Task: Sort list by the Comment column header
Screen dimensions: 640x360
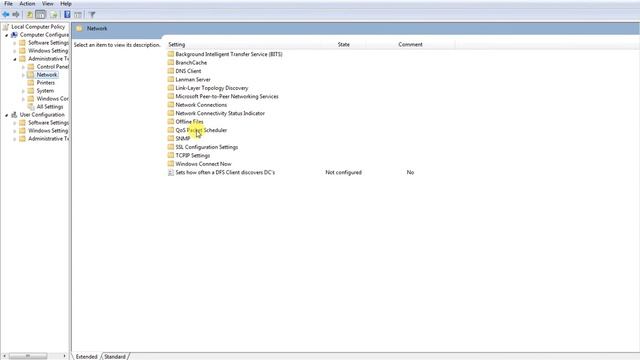Action: click(410, 44)
